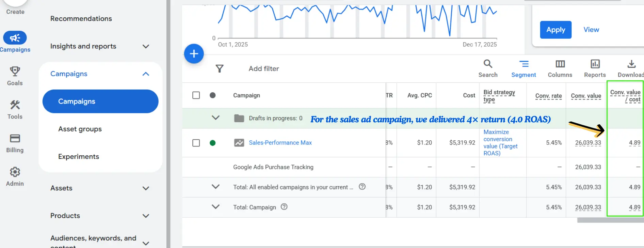644x248 pixels.
Task: Collapse the Campaigns sidebar section
Action: (146, 74)
